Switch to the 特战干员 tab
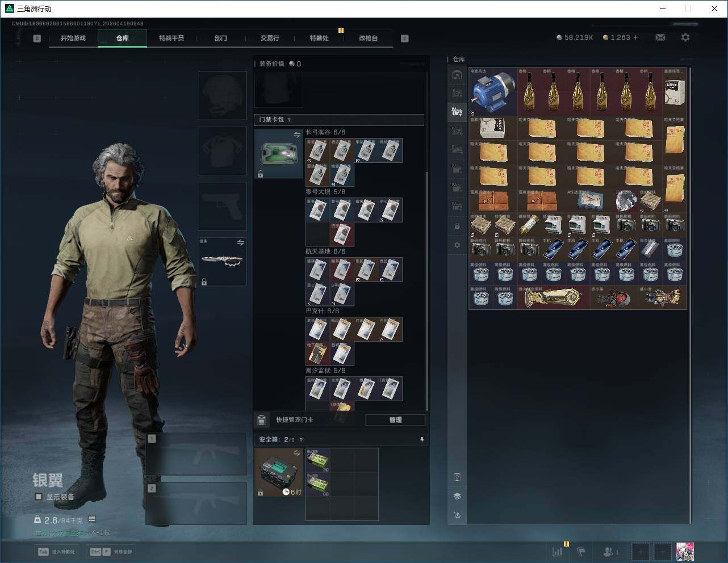Viewport: 728px width, 563px height. [171, 38]
